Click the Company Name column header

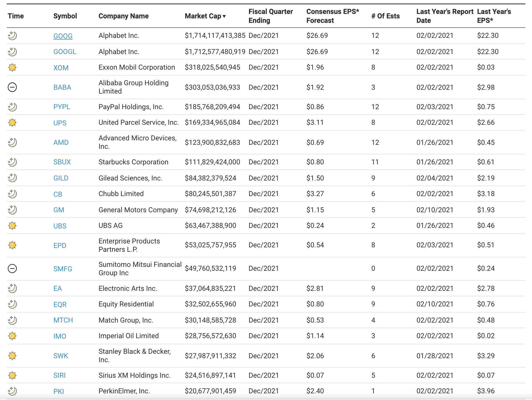[x=124, y=16]
